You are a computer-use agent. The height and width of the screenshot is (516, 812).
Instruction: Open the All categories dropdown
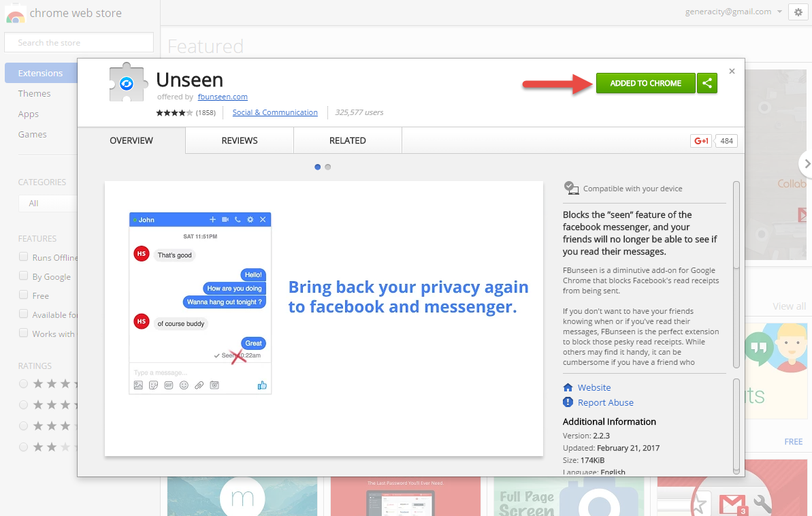click(x=48, y=203)
